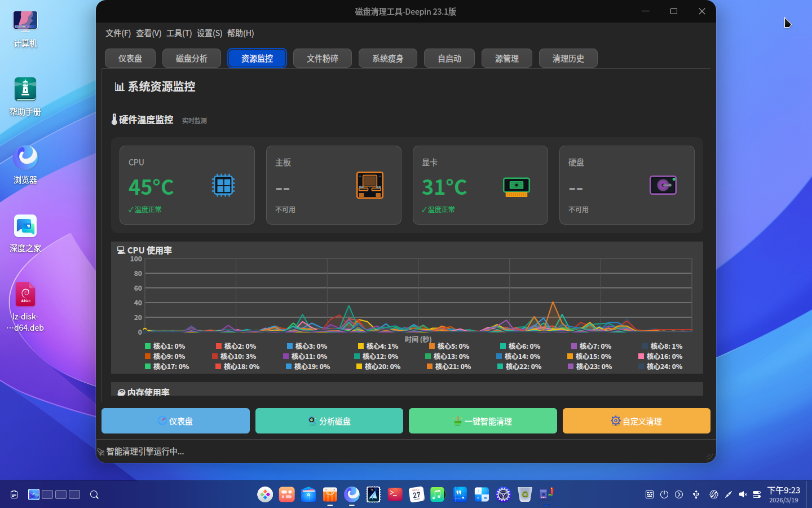Click the 核心7: 0% purple legend swatch
Viewport: 812px width, 508px height.
click(x=574, y=346)
